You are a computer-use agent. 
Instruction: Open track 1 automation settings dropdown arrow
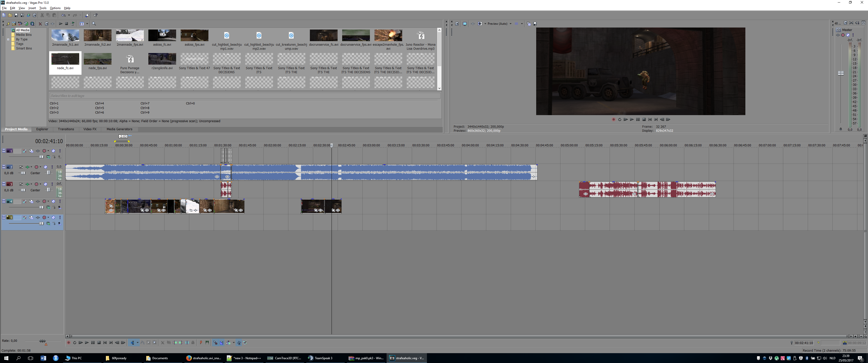tap(48, 151)
